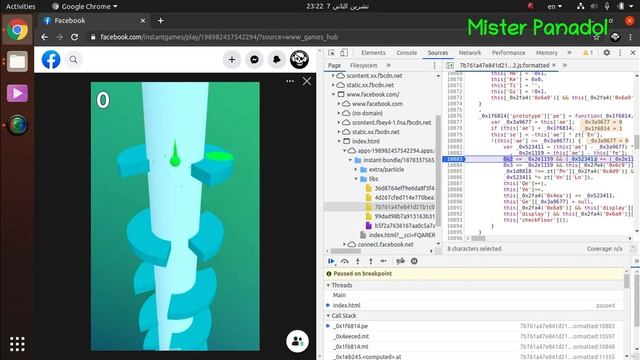This screenshot has height=360, width=640.
Task: Open a new Chrome tab
Action: 160,20
